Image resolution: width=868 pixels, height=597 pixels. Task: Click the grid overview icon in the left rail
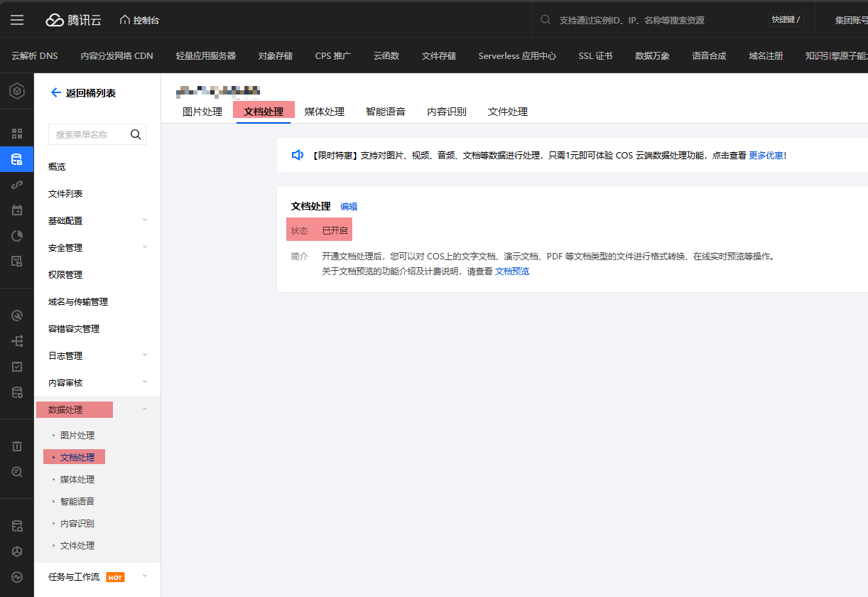click(x=16, y=133)
